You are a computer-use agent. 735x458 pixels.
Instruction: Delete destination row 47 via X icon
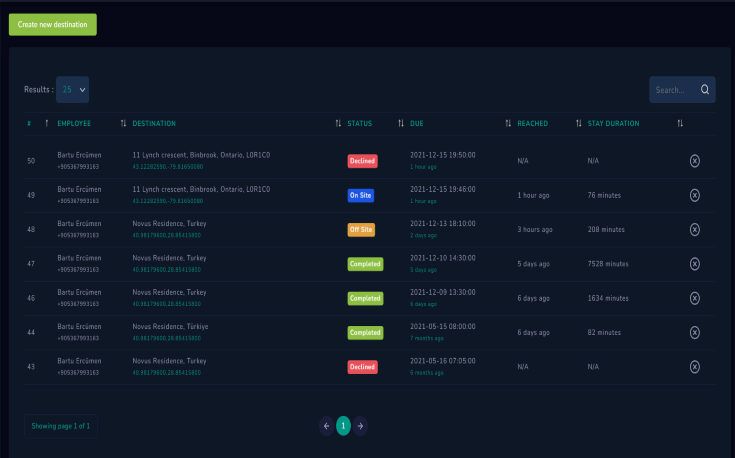pyautogui.click(x=695, y=264)
